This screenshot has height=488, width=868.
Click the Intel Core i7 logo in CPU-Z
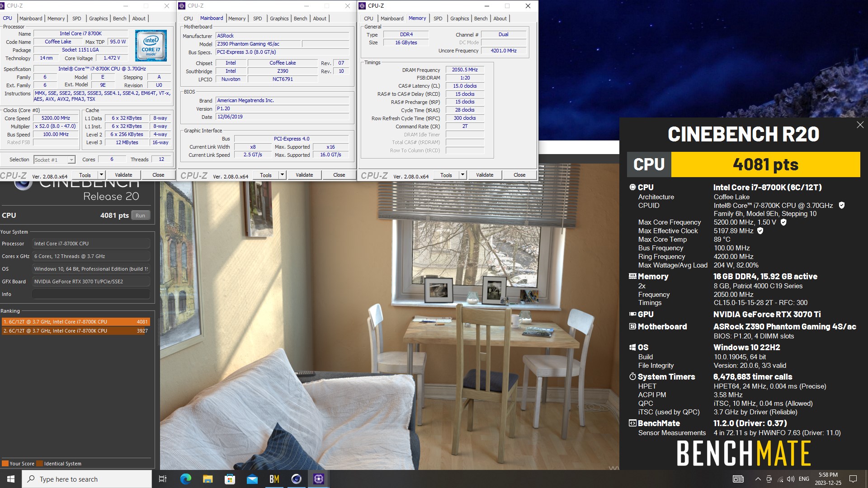[151, 46]
